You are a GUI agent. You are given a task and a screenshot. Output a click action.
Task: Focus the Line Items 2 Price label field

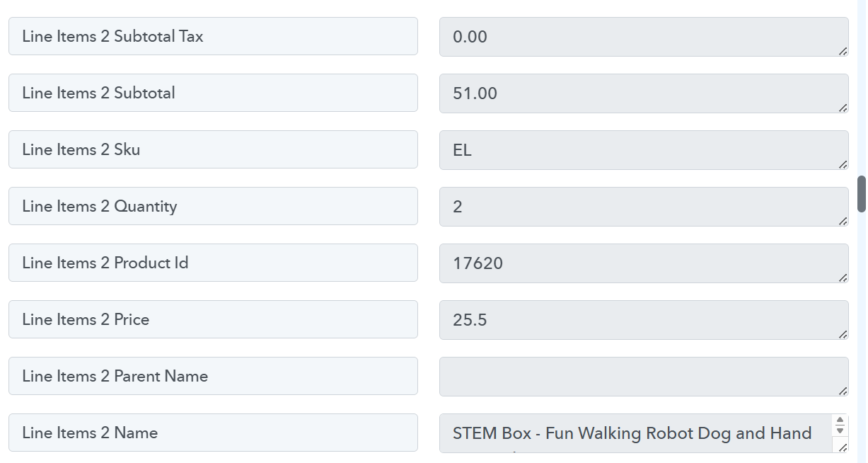tap(212, 319)
